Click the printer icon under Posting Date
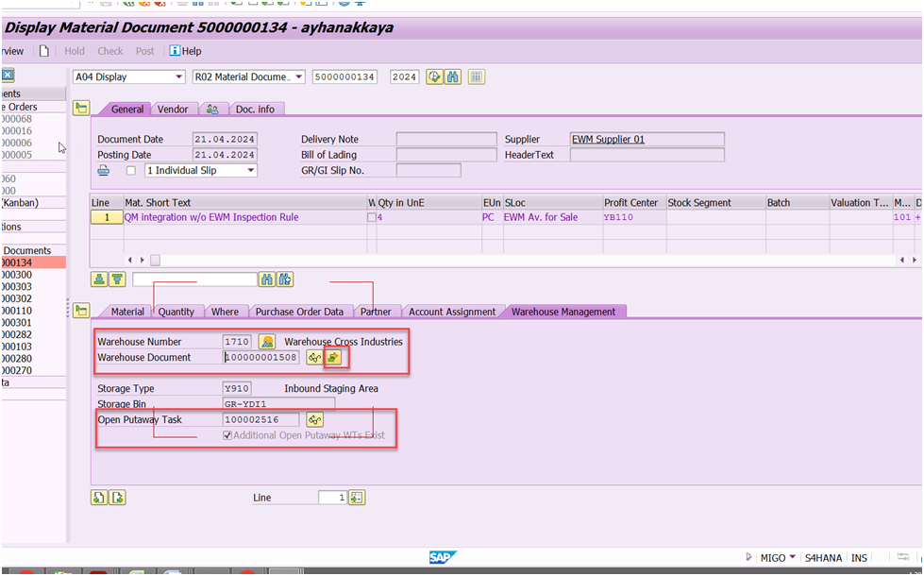The height and width of the screenshot is (576, 924). (x=104, y=171)
